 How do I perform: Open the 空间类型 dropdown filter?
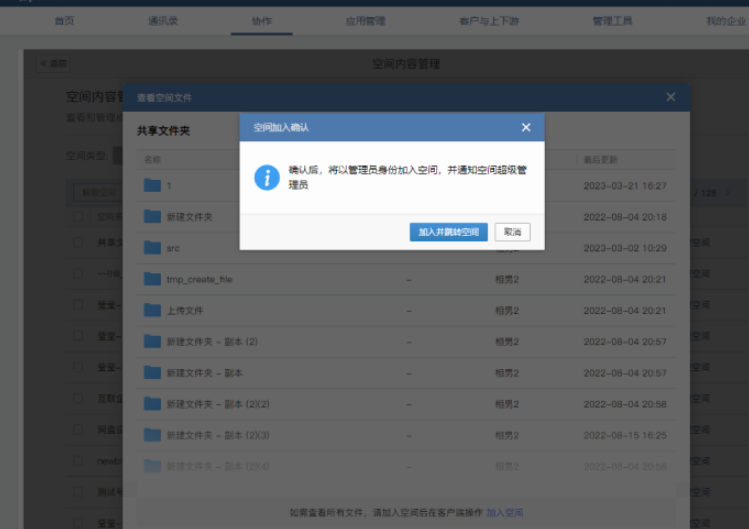tap(116, 156)
